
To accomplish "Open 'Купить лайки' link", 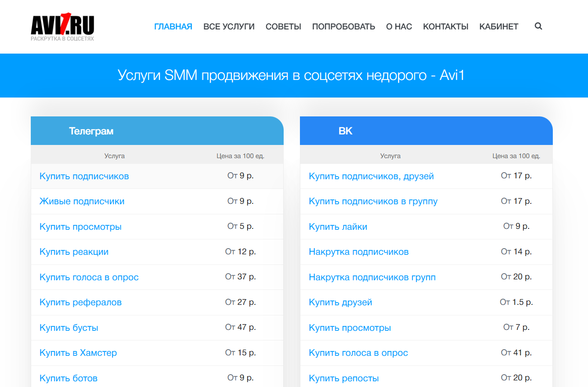I will (x=338, y=227).
